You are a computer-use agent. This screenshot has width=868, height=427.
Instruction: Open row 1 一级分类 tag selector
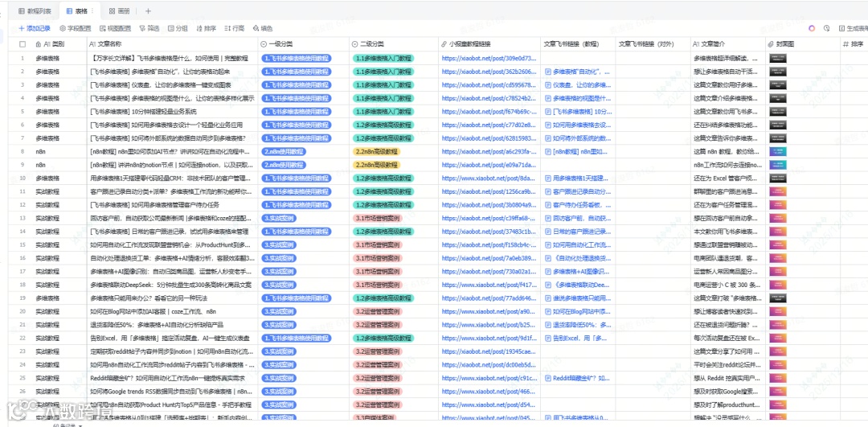point(296,58)
